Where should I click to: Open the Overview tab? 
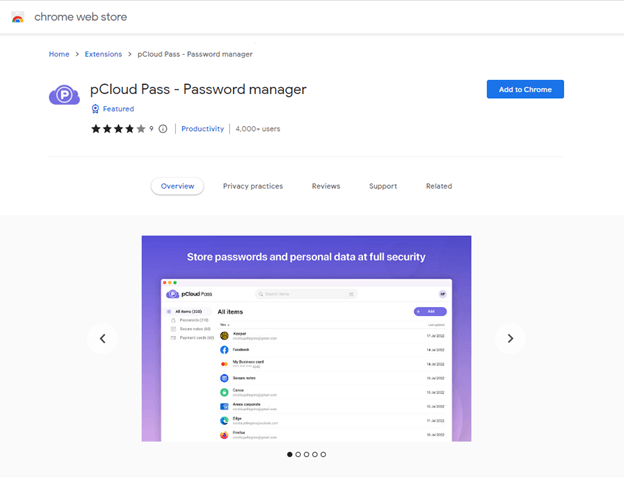click(x=177, y=186)
